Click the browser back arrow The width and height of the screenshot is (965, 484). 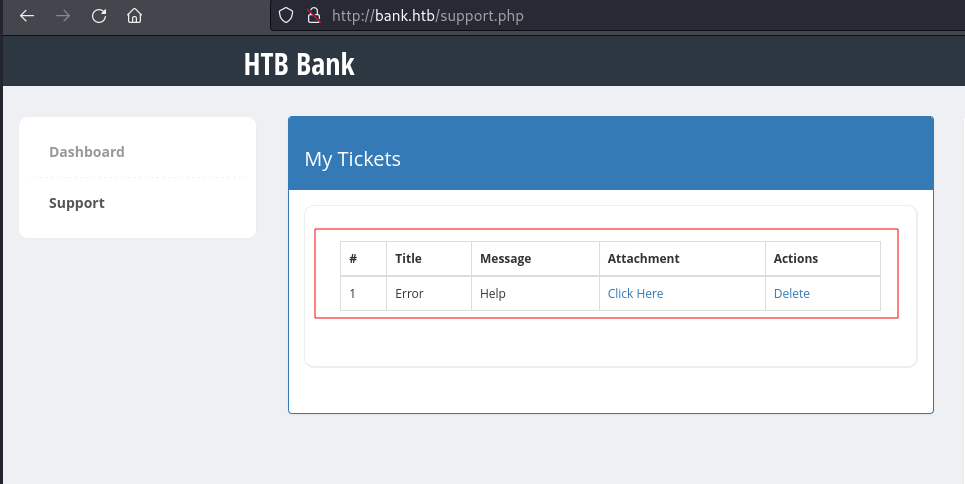[x=27, y=16]
